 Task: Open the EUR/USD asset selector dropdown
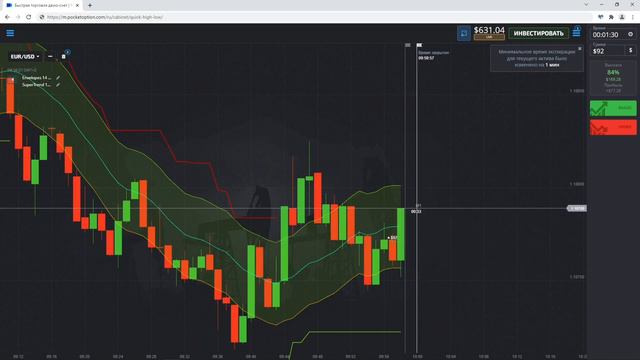coord(25,56)
